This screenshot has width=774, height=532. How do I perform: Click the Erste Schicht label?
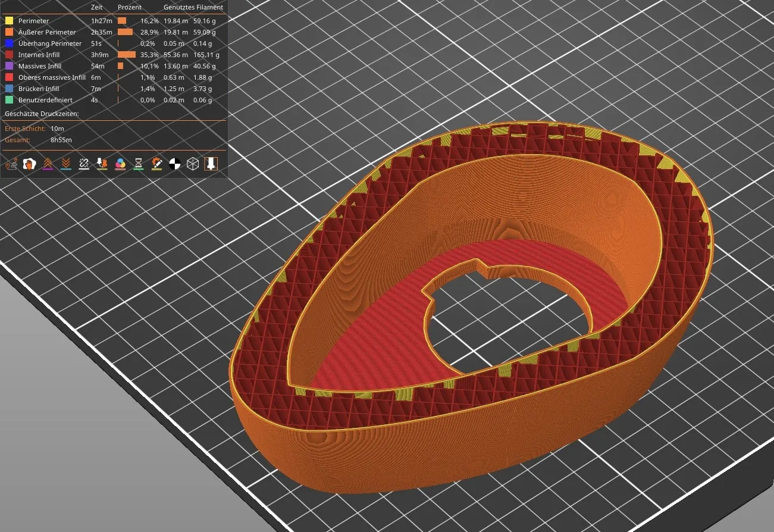24,129
